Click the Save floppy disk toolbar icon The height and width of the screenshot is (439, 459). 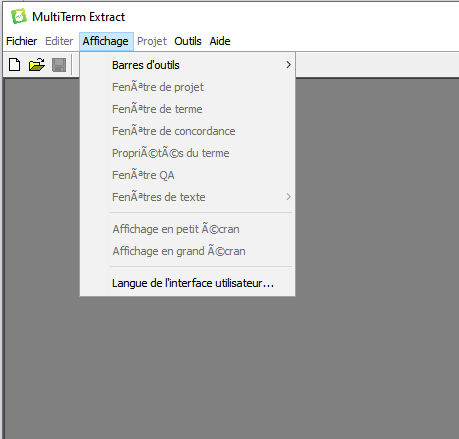tap(59, 65)
